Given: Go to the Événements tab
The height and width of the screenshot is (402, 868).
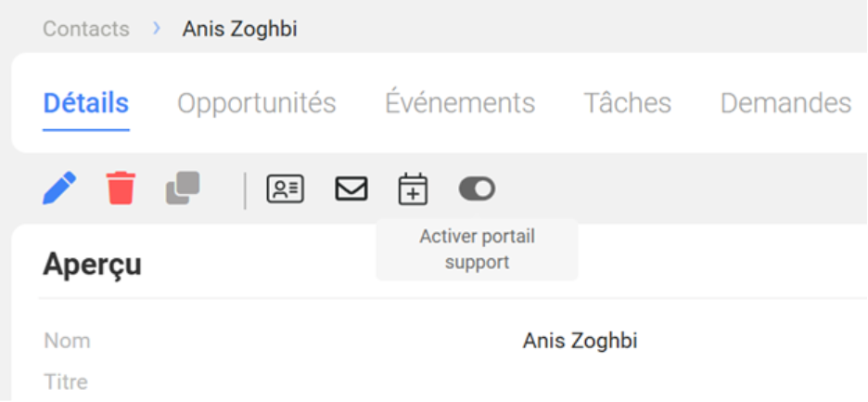Looking at the screenshot, I should [x=460, y=103].
